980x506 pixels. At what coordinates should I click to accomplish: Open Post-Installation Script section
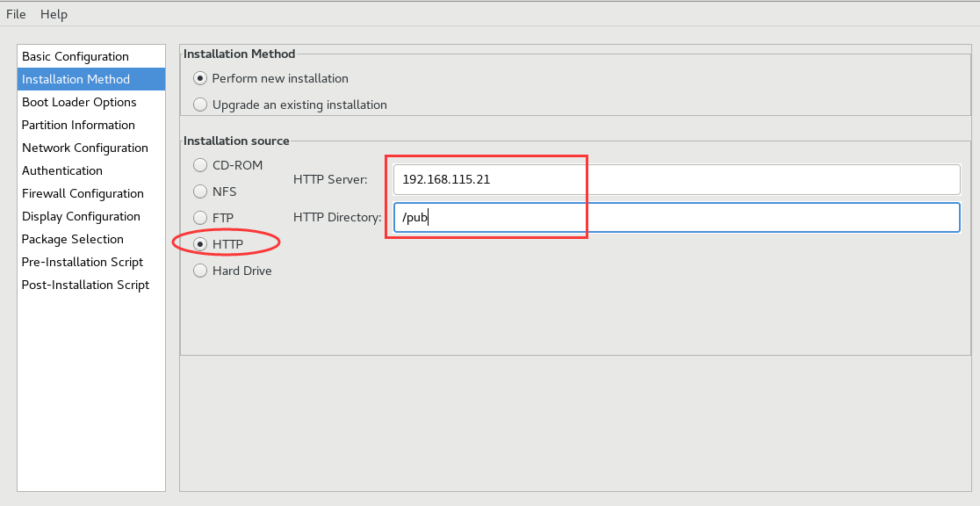[91, 285]
